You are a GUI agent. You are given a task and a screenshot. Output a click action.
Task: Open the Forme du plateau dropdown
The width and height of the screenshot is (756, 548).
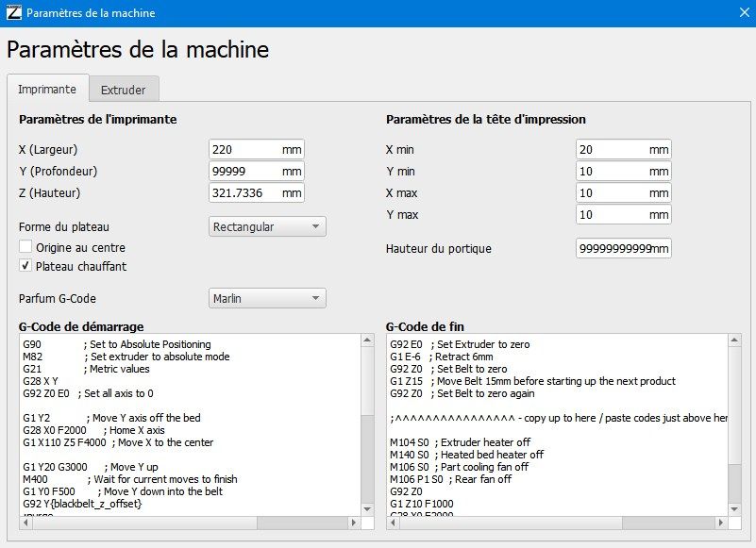pyautogui.click(x=267, y=226)
